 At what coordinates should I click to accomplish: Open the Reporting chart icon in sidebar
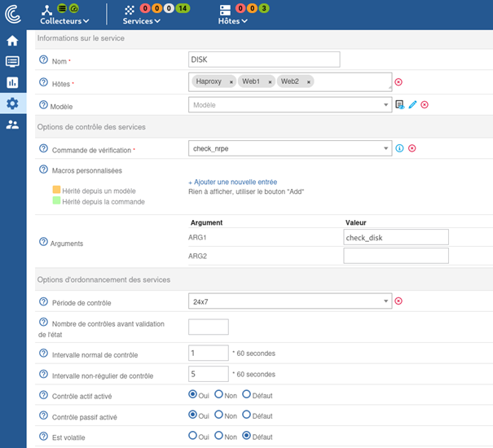tap(12, 82)
